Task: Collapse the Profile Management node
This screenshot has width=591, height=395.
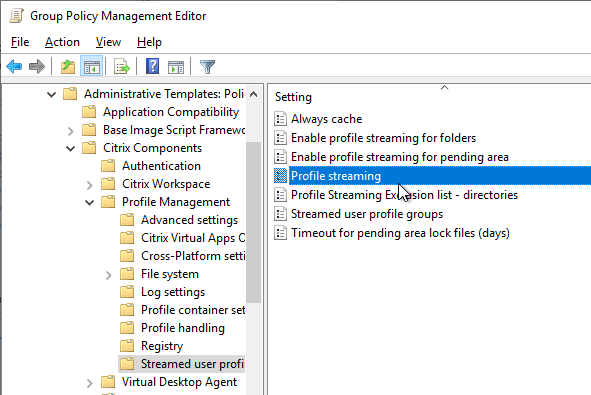Action: (89, 202)
